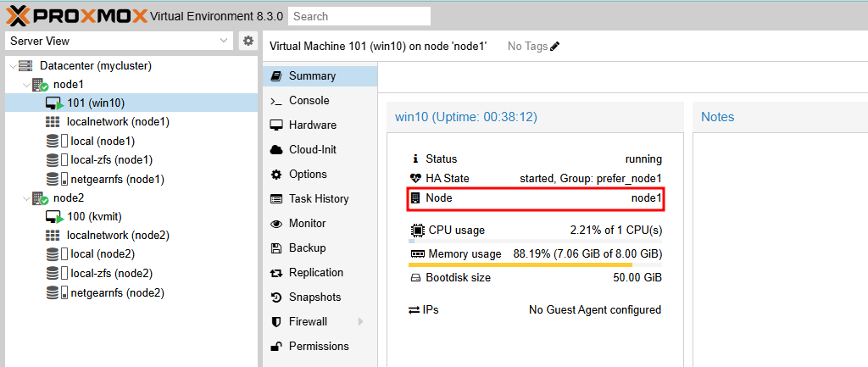Click the Cloud-Init cloud icon
This screenshot has height=367, width=868.
[276, 149]
